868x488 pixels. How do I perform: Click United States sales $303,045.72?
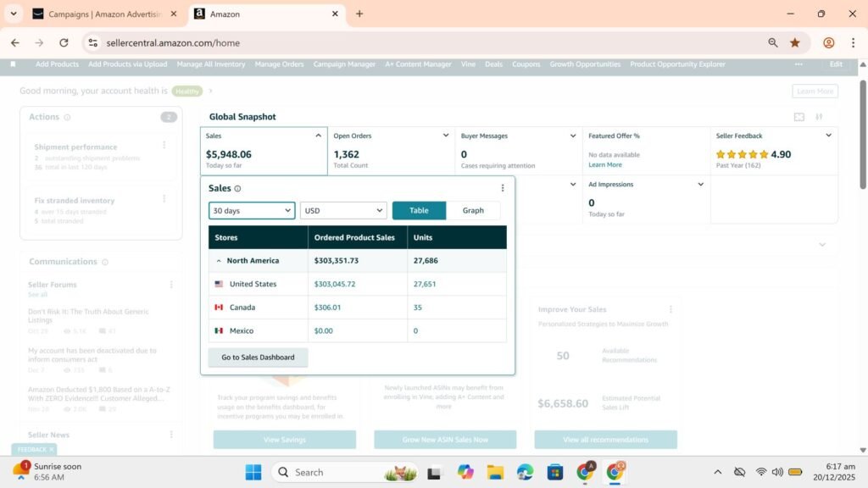(334, 284)
